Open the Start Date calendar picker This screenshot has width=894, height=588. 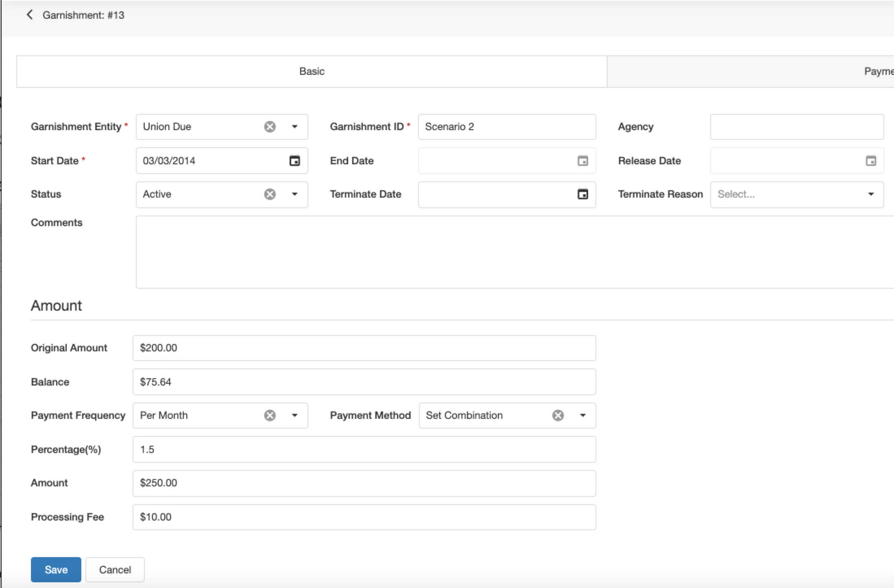point(294,161)
